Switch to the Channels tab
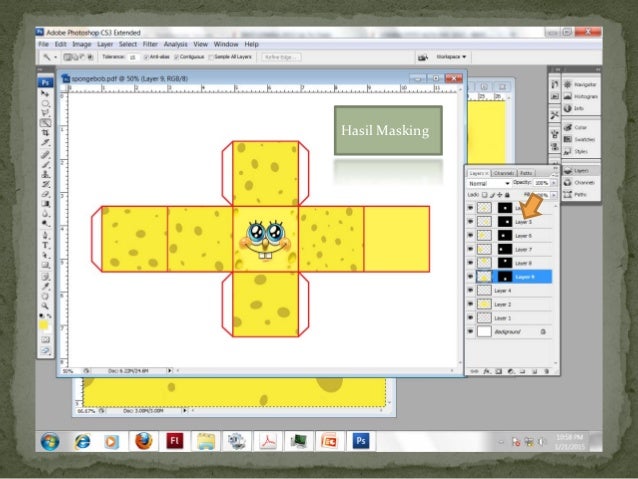 pyautogui.click(x=504, y=173)
